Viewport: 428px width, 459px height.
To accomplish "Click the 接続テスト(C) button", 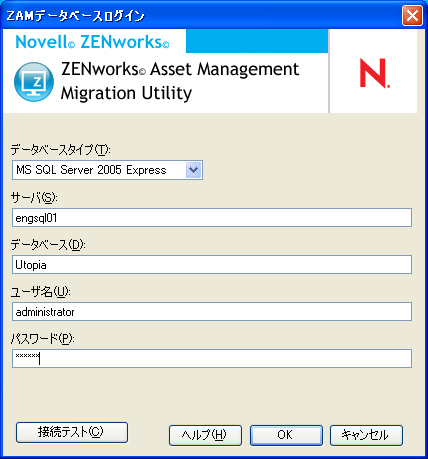I will [x=72, y=432].
